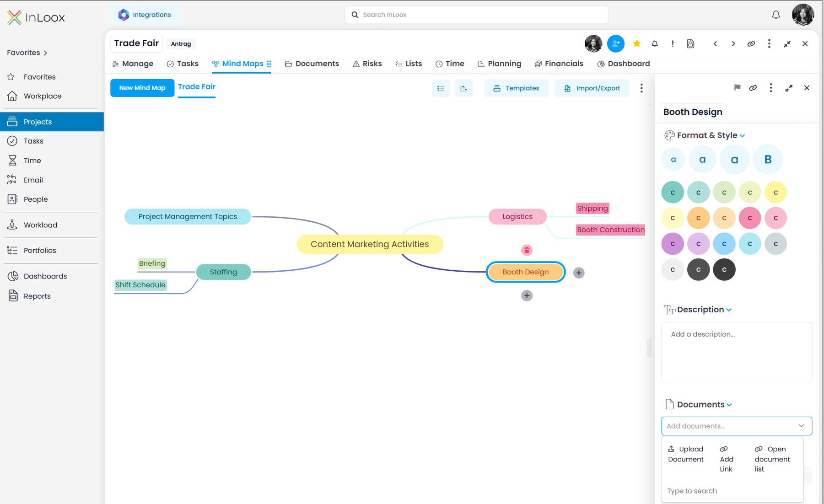824x504 pixels.
Task: Click the outline list view icon
Action: 441,88
